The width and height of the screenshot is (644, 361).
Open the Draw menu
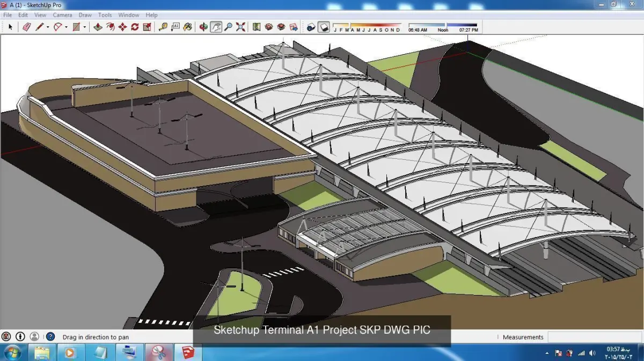(x=85, y=15)
